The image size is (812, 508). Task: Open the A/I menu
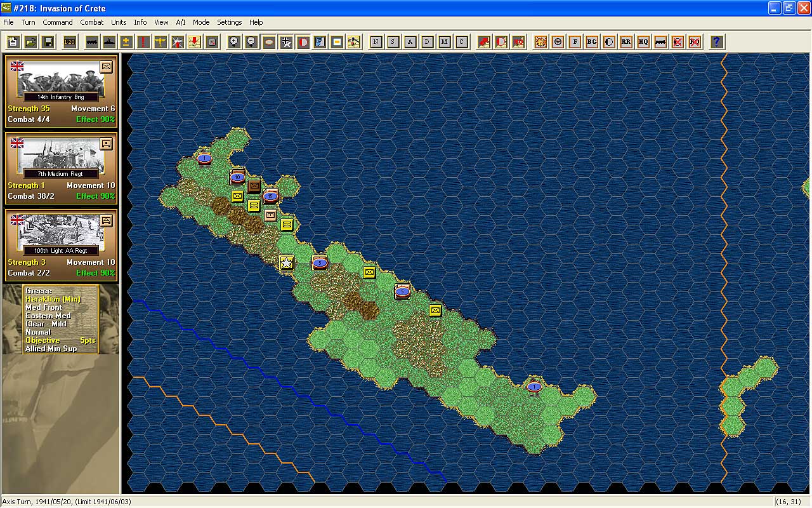[x=181, y=22]
